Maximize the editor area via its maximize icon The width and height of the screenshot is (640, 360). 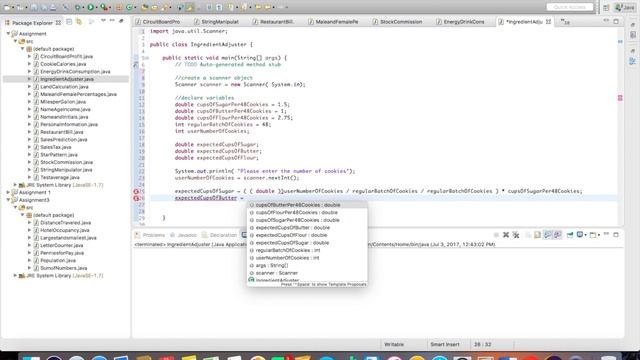tap(616, 21)
